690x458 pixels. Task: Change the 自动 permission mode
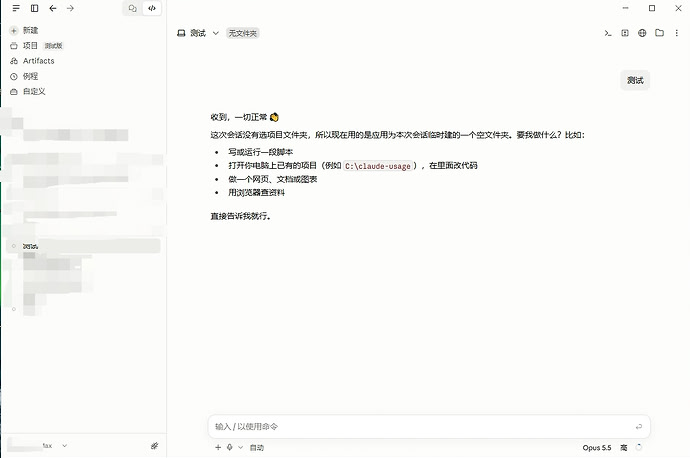[x=257, y=448]
